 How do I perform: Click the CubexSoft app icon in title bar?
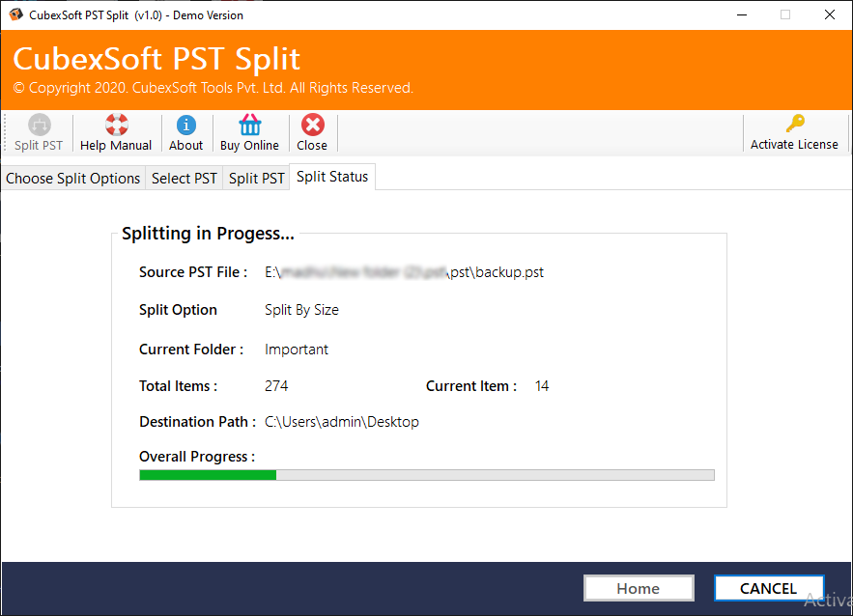tap(15, 14)
